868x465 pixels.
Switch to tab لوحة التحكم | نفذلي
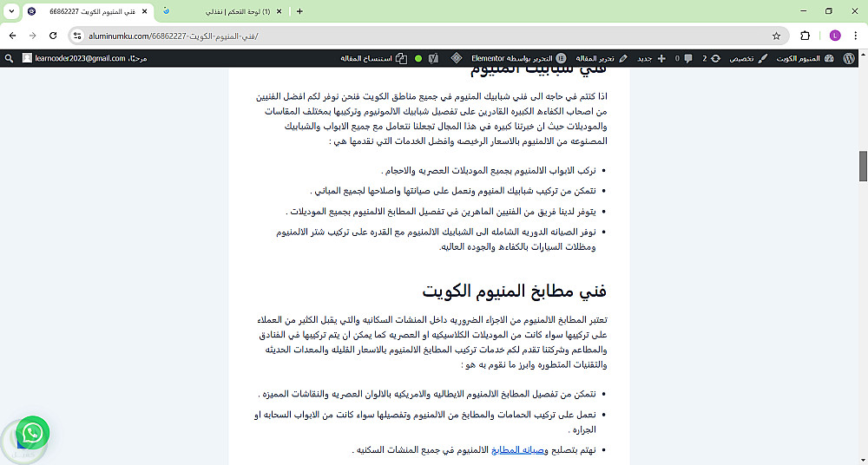tap(224, 11)
